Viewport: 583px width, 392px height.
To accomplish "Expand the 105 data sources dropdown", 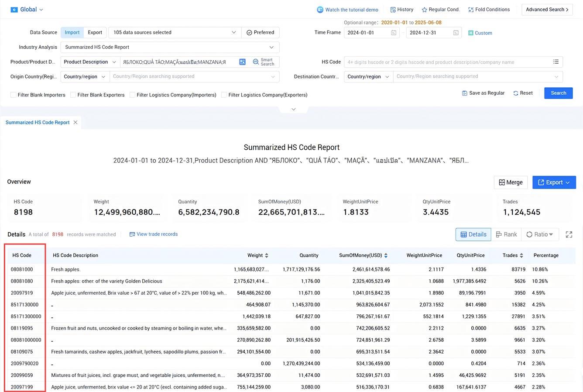I will tap(175, 32).
